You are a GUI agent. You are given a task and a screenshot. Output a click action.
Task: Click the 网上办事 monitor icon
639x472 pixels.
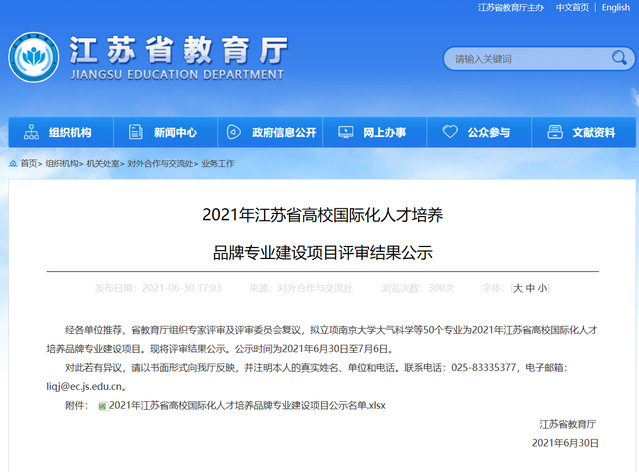coord(345,132)
